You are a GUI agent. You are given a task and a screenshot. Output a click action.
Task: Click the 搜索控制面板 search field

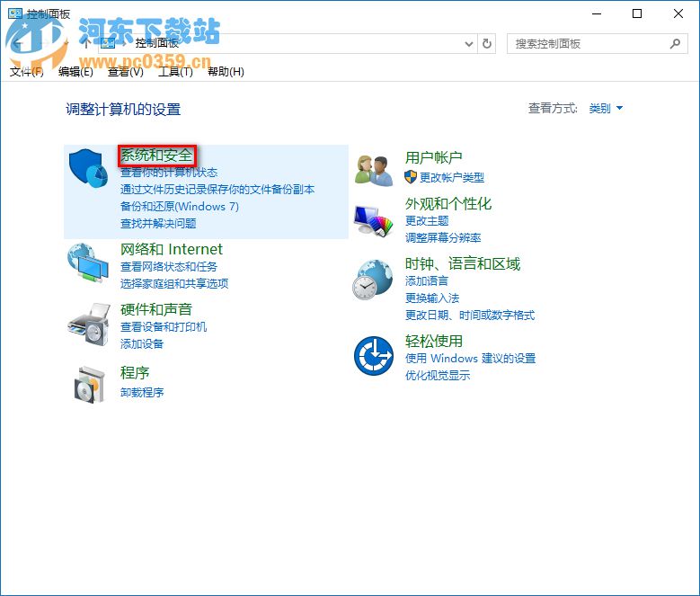[x=598, y=44]
